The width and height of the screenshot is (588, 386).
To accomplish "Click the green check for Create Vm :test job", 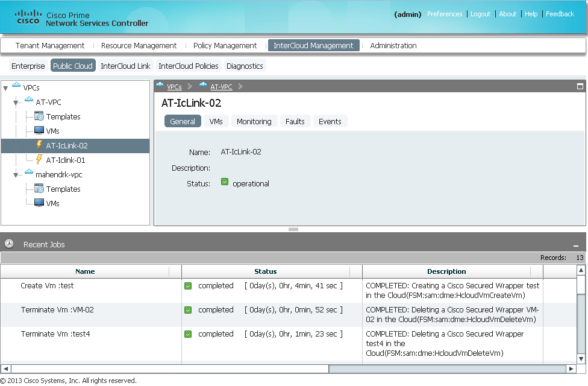I will [x=189, y=285].
